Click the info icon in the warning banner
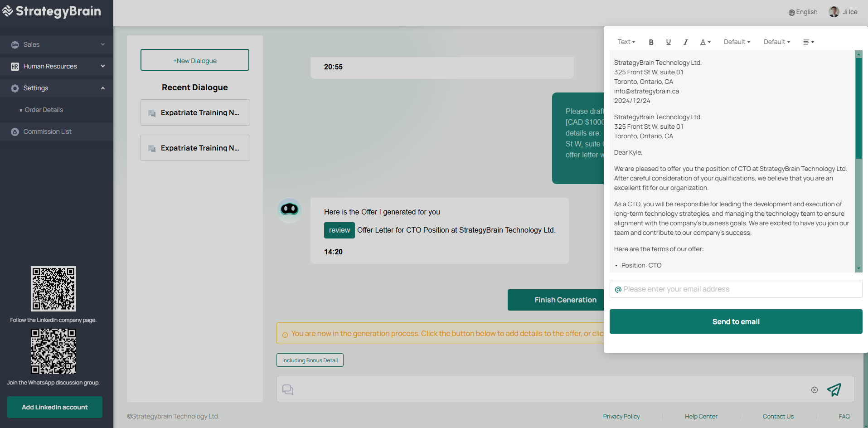This screenshot has height=428, width=868. pos(285,335)
